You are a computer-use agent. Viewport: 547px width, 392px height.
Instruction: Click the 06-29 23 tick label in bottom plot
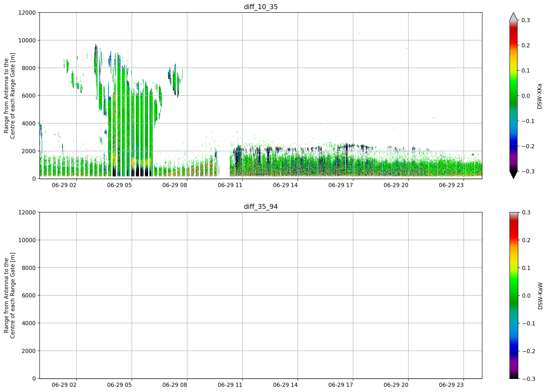pos(451,385)
